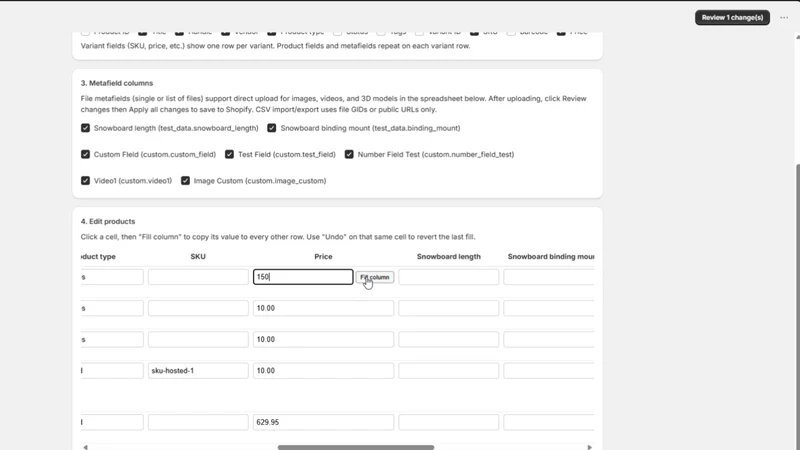
Task: Click Snowboard length field in the 150 price row
Action: pos(448,277)
